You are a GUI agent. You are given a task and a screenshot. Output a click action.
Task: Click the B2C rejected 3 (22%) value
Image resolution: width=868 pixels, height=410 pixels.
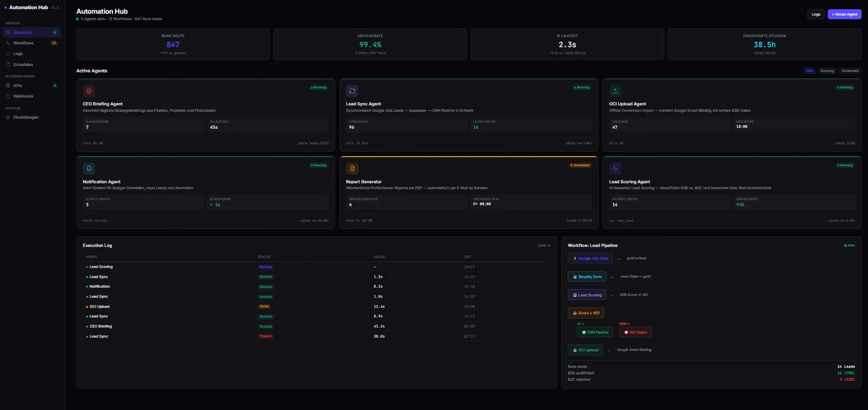click(x=847, y=379)
